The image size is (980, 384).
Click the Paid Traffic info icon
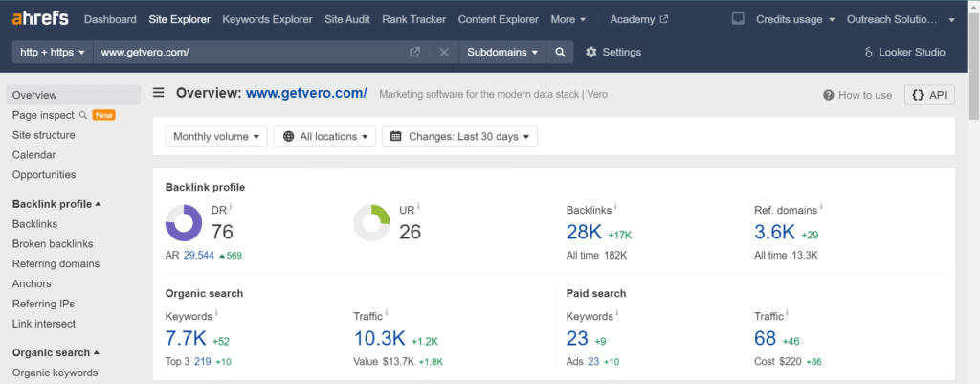(789, 313)
